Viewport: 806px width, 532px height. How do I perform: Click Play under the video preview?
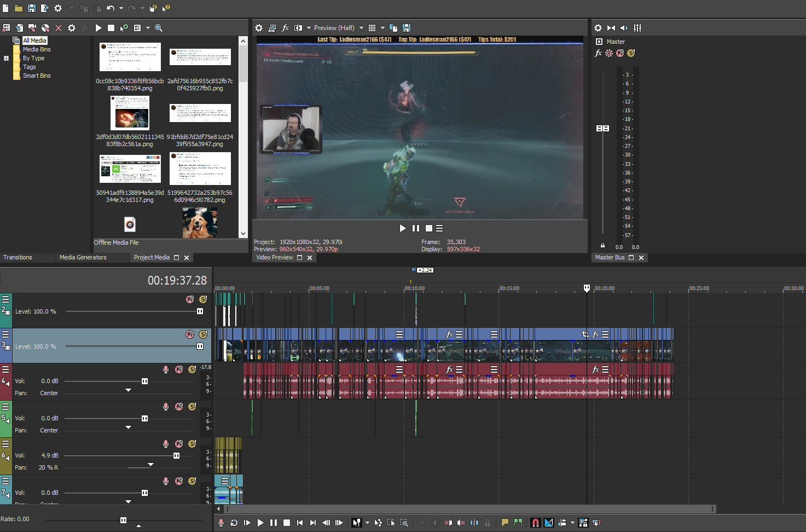(403, 228)
